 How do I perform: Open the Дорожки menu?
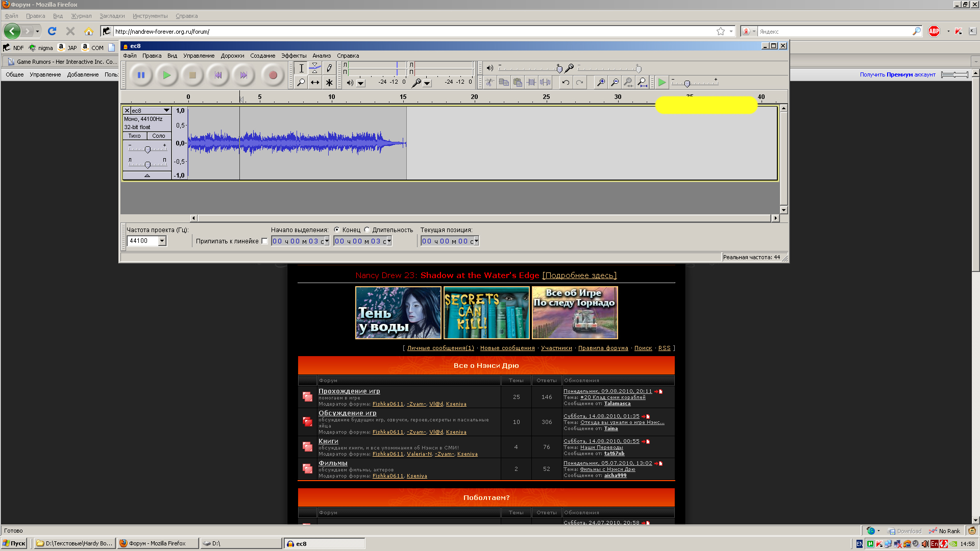coord(232,56)
